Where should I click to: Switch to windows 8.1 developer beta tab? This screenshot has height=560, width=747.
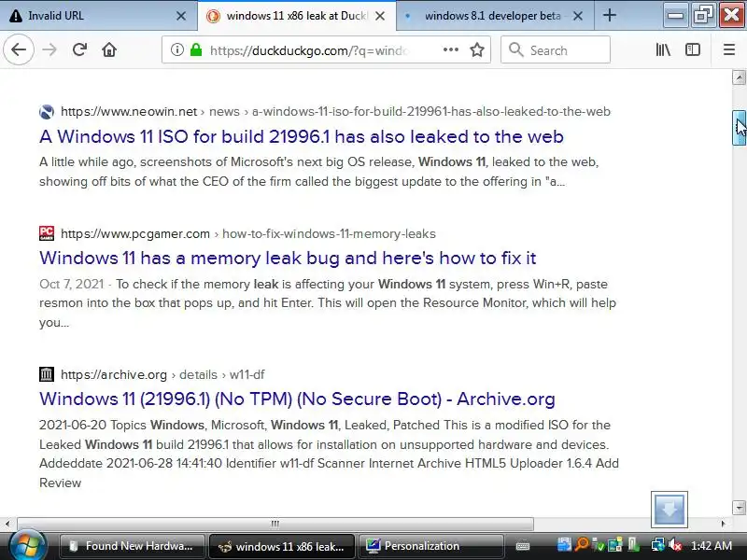pos(493,16)
